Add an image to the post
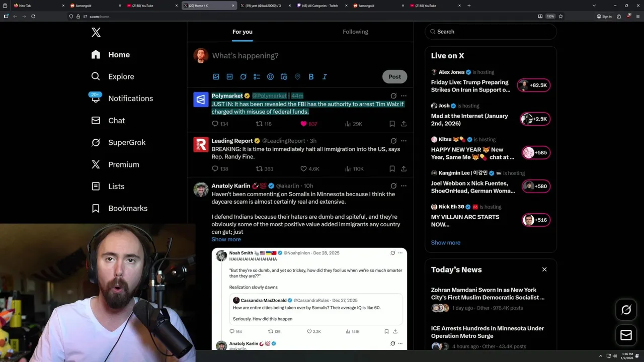The image size is (644, 362). coord(216,77)
